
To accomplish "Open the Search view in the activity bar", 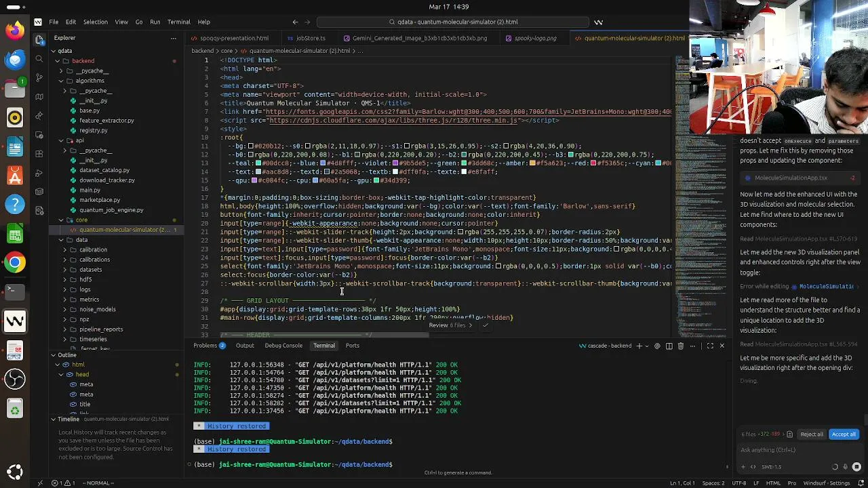I will [x=39, y=58].
